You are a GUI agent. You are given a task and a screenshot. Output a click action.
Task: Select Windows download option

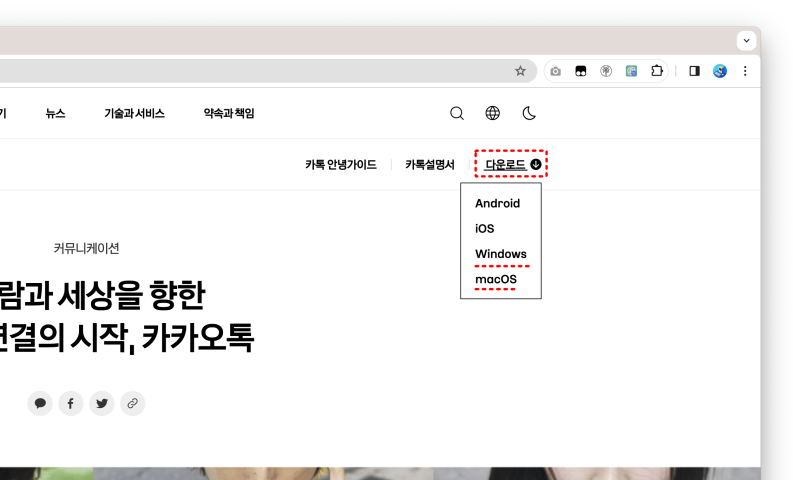(501, 254)
